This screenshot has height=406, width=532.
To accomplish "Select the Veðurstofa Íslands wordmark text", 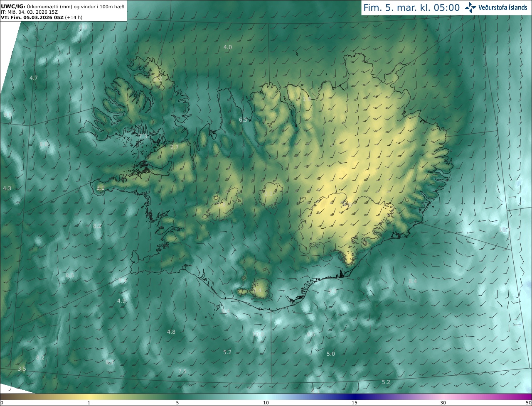I will click(x=503, y=7).
